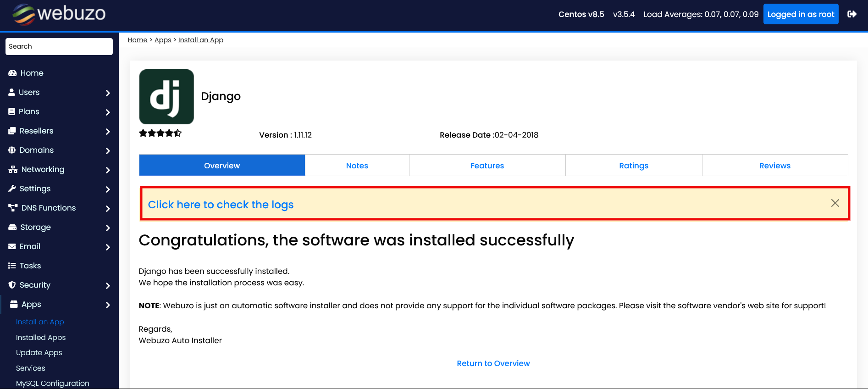Open the 'Click here to check the logs' link
The height and width of the screenshot is (389, 868).
pyautogui.click(x=221, y=205)
